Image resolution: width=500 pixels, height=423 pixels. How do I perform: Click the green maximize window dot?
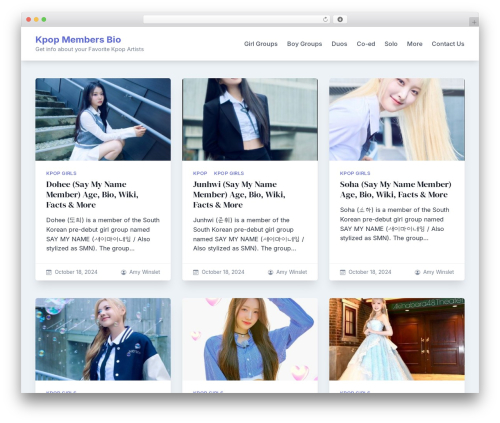pos(44,19)
